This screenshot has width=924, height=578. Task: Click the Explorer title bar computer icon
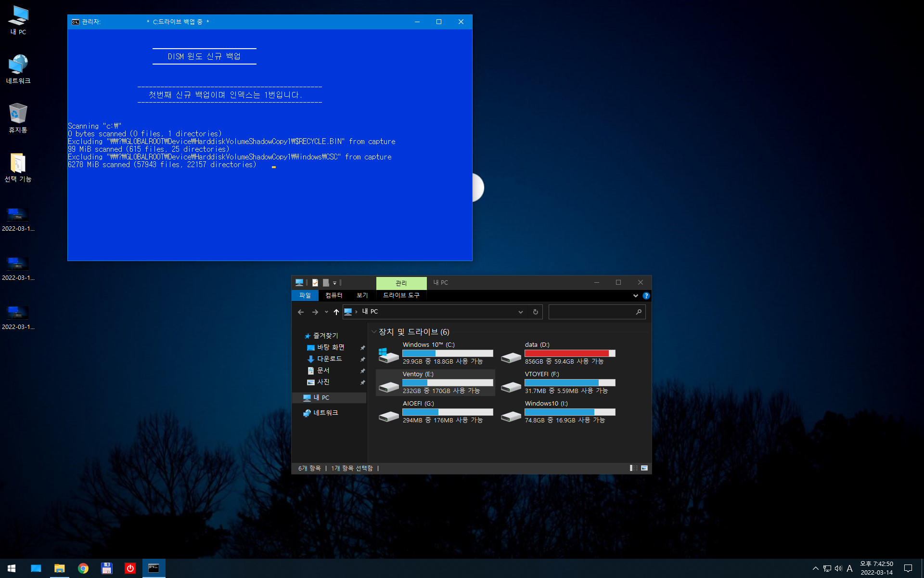pyautogui.click(x=299, y=283)
